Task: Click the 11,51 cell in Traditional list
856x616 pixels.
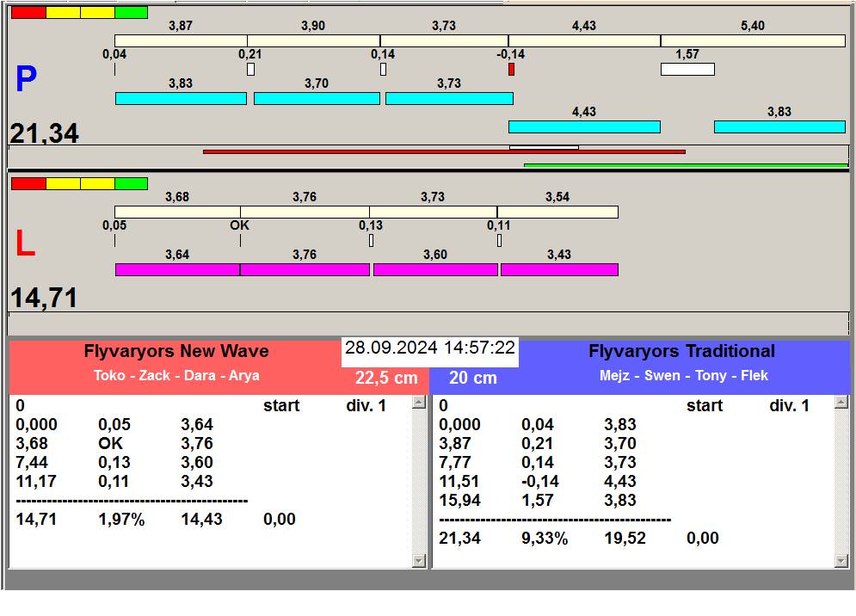Action: [x=459, y=481]
